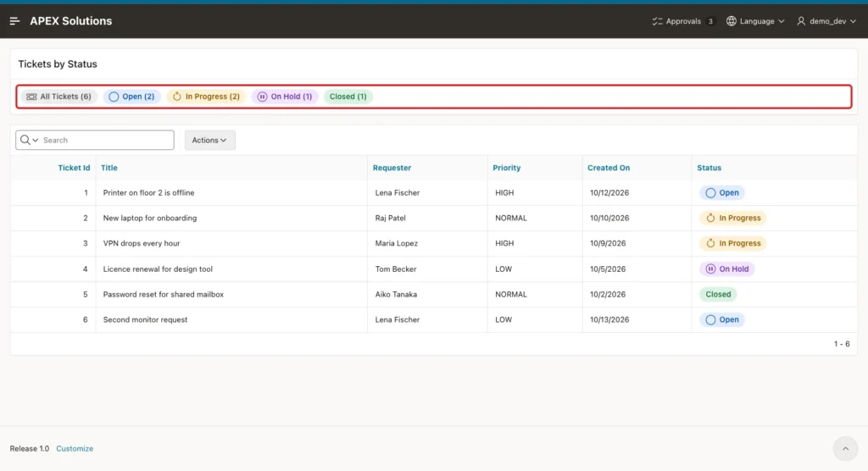This screenshot has width=868, height=471.
Task: Click requester Aiko Tanaka cell
Action: (396, 295)
